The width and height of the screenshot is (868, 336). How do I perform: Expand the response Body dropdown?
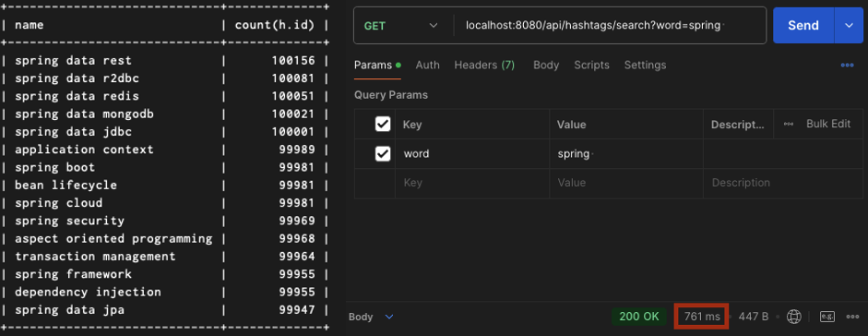371,318
